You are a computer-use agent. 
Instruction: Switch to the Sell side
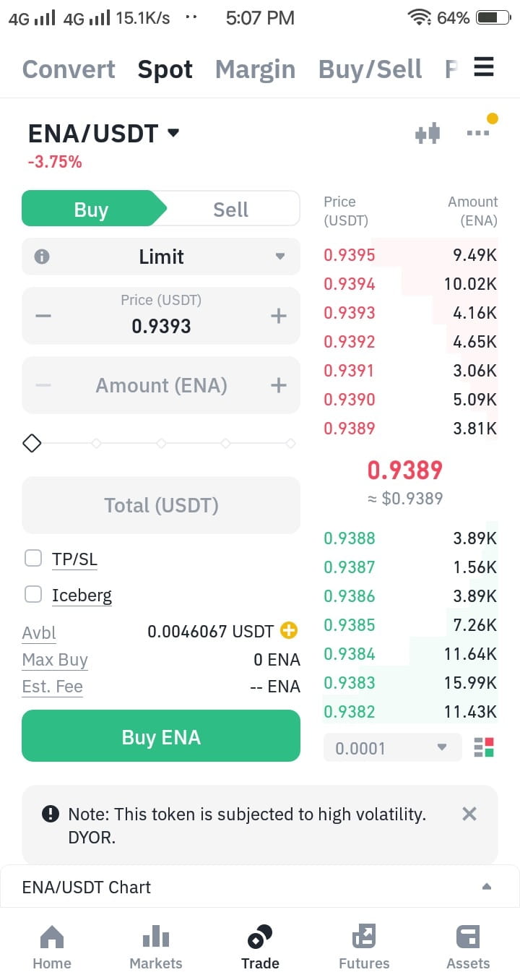pos(230,210)
